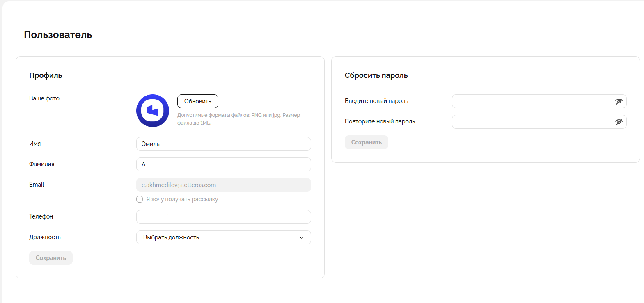The height and width of the screenshot is (303, 644).
Task: Click the 'Я хочу получать рассылку' label text
Action: pos(182,199)
